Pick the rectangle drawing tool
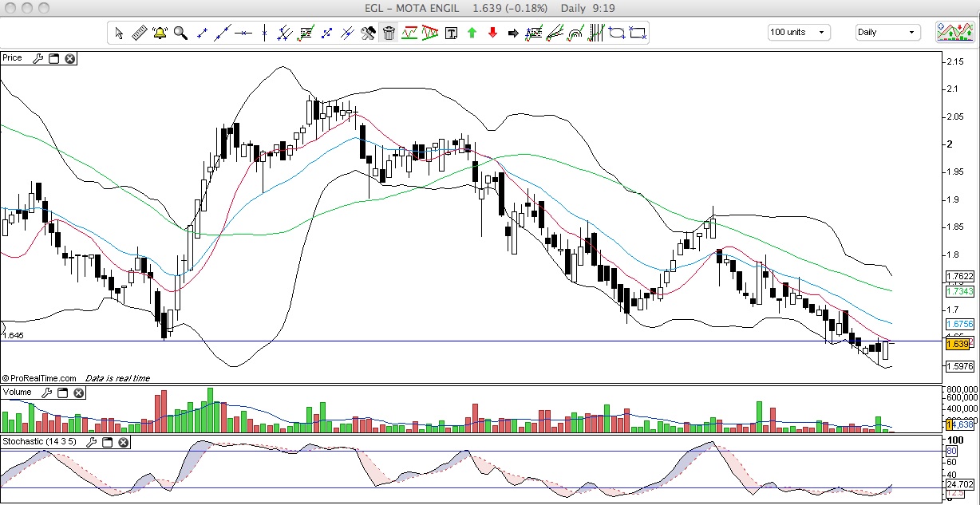 638,33
